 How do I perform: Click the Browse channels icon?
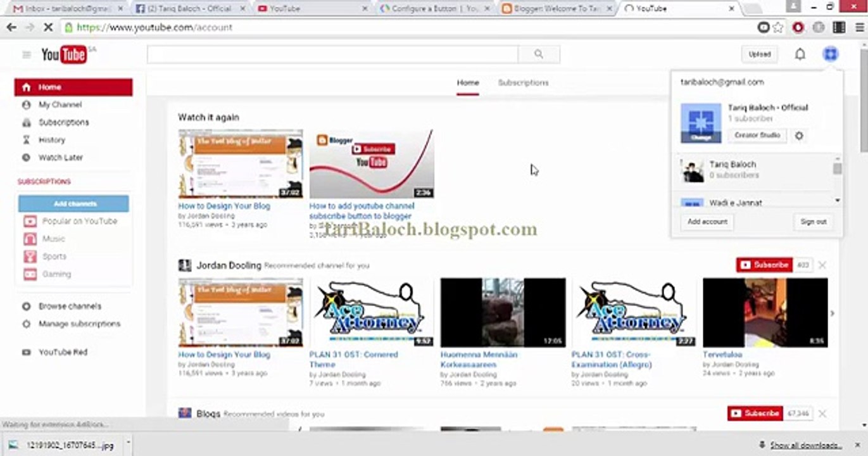point(26,307)
